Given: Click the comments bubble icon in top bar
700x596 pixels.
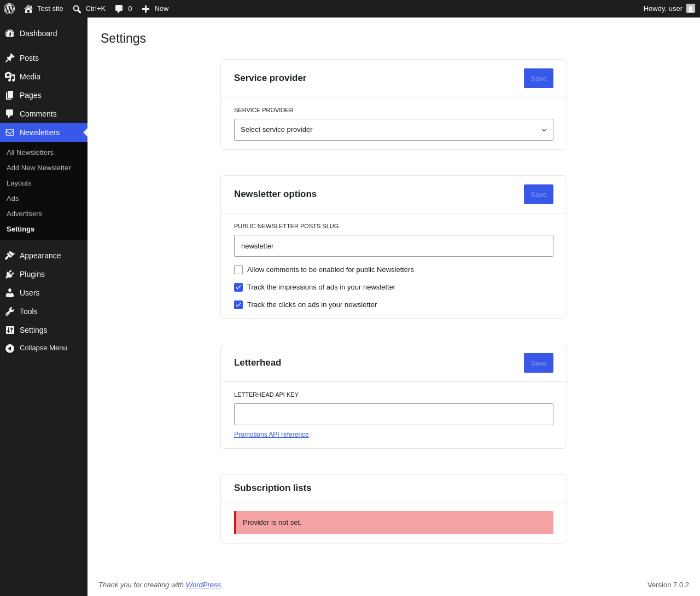Looking at the screenshot, I should coord(119,9).
